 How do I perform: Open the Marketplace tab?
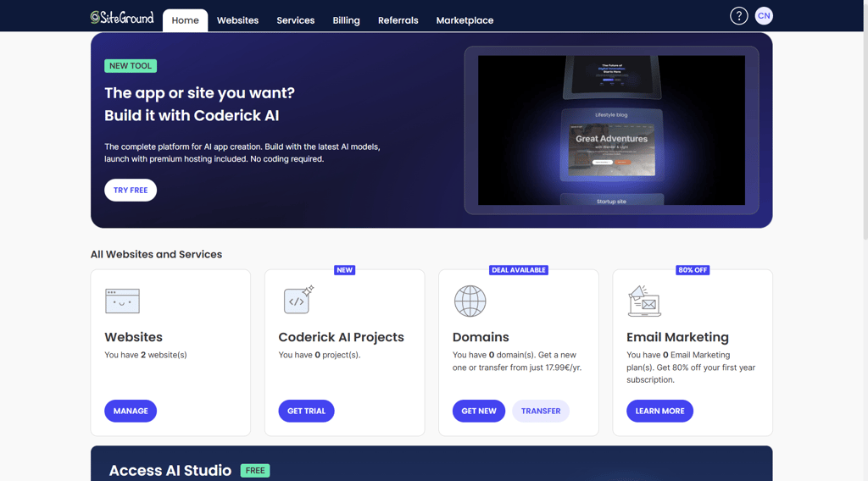[465, 20]
